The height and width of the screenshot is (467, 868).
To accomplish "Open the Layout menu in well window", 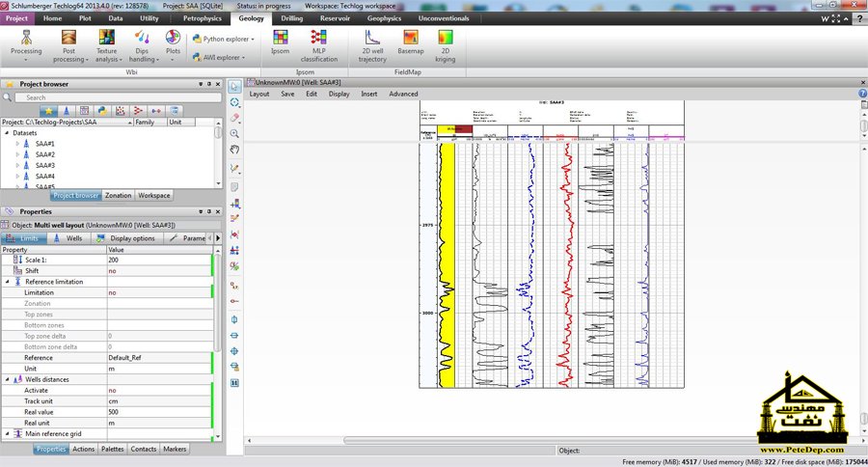I will click(259, 94).
